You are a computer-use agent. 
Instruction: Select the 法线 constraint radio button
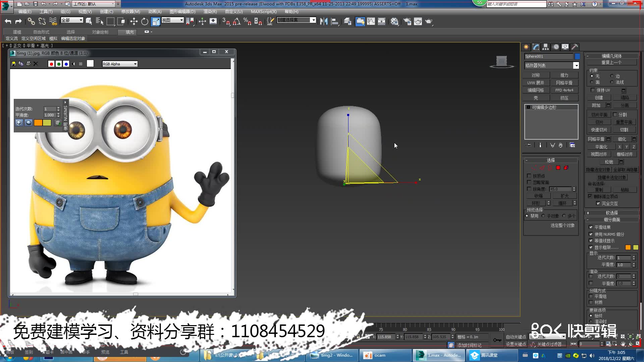pos(612,82)
